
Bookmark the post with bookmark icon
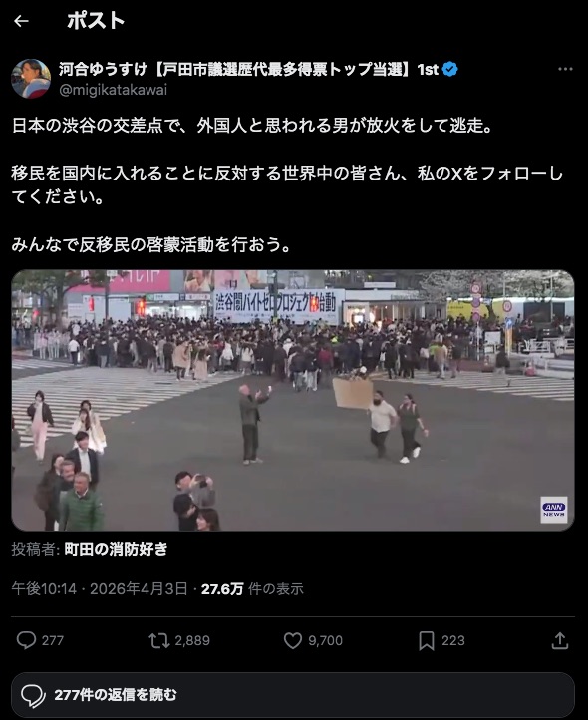(426, 640)
